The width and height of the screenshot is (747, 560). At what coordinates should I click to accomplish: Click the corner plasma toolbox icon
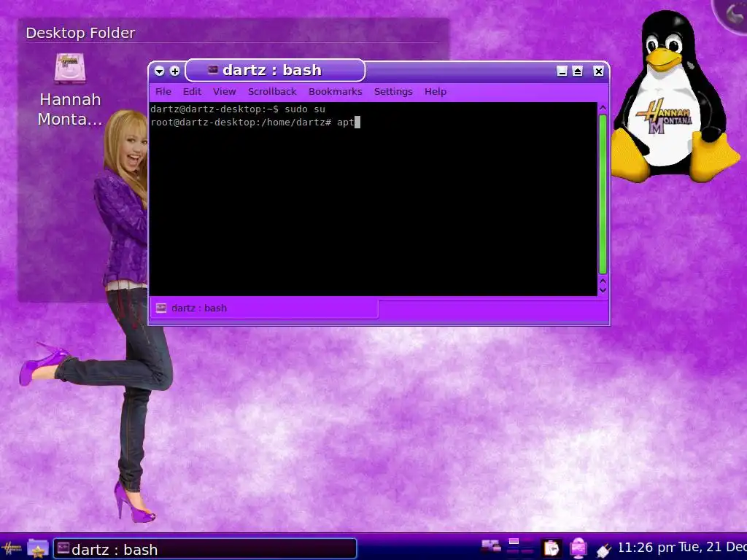click(732, 15)
